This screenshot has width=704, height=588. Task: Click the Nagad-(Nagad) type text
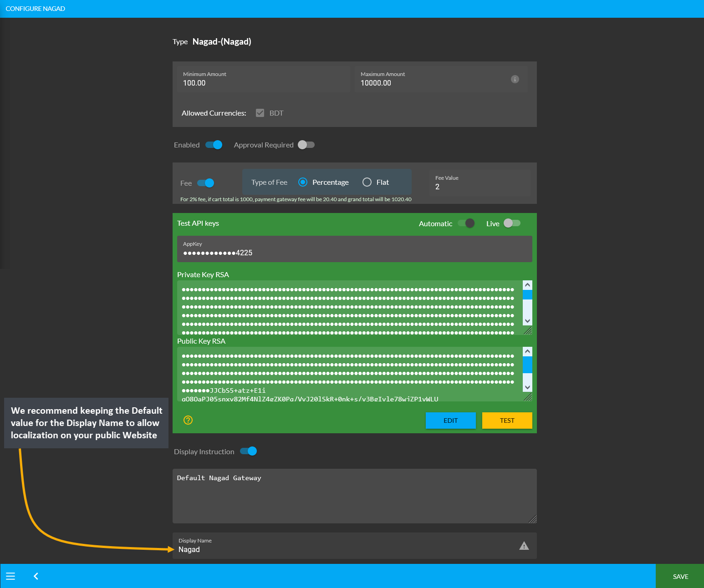click(222, 41)
